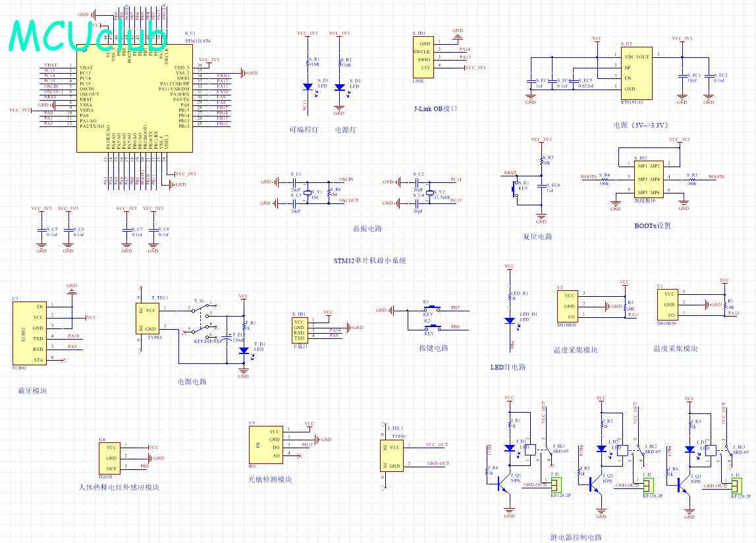Image resolution: width=756 pixels, height=543 pixels.
Task: Click the 100k resistor S_R5
Action: pos(692,179)
